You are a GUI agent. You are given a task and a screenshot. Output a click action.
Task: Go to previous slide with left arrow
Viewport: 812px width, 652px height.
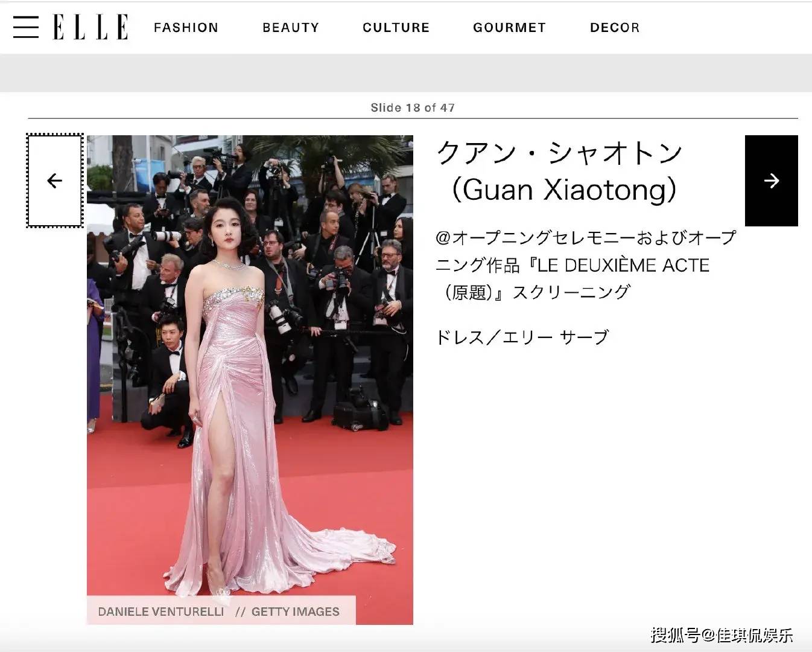55,181
